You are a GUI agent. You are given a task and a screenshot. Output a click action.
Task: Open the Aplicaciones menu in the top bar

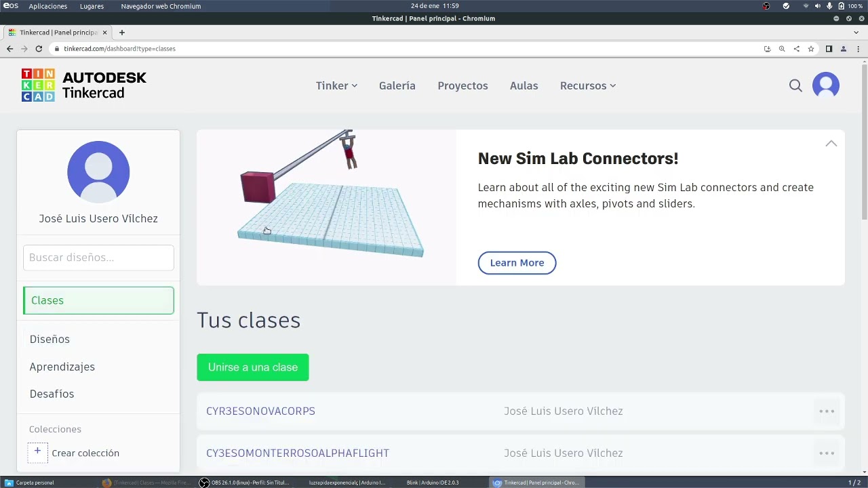point(47,6)
